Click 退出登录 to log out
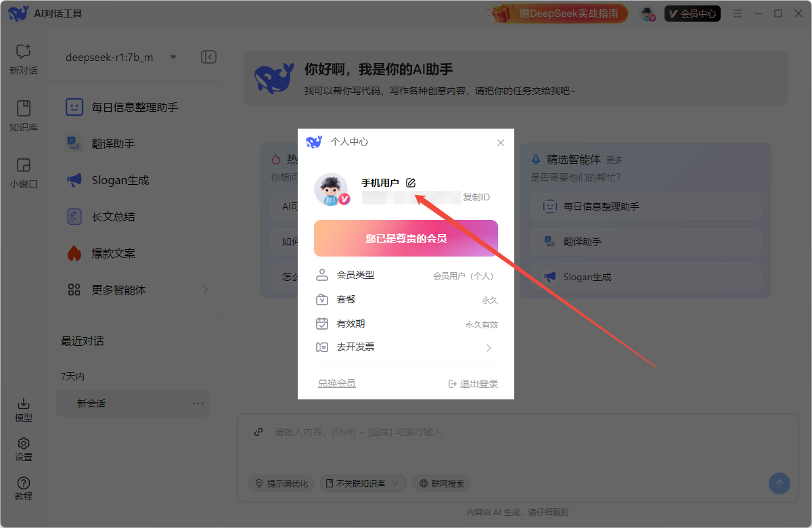Image resolution: width=812 pixels, height=528 pixels. click(x=473, y=384)
